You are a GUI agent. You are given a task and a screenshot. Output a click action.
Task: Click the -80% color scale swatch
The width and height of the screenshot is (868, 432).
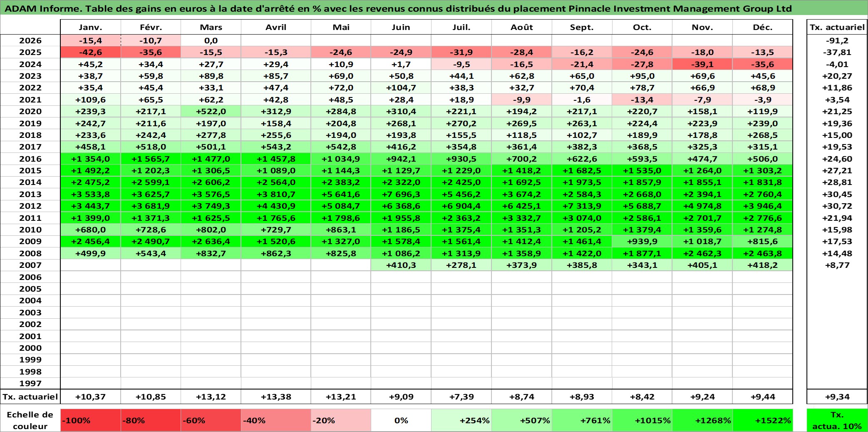tap(151, 420)
